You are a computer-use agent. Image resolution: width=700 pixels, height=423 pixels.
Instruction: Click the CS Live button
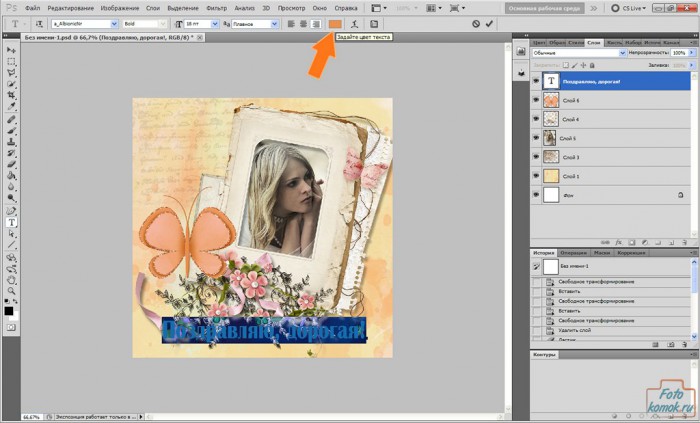(x=627, y=7)
